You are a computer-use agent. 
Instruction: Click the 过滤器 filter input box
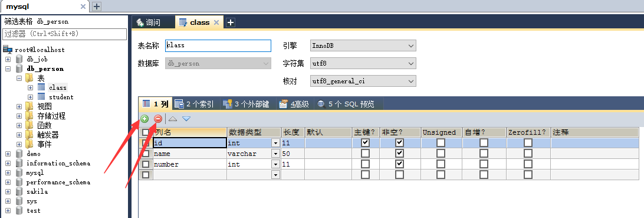pyautogui.click(x=65, y=34)
